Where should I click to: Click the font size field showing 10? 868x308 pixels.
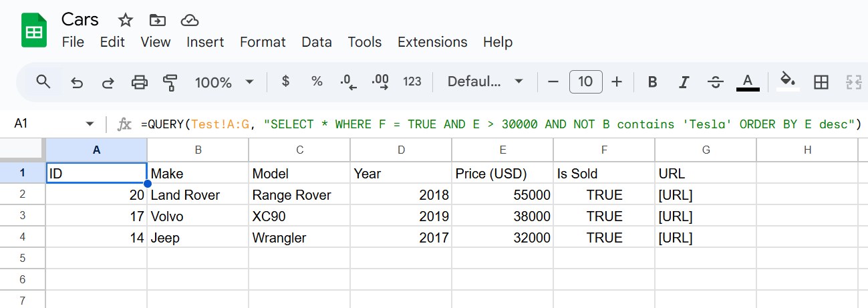tap(585, 82)
